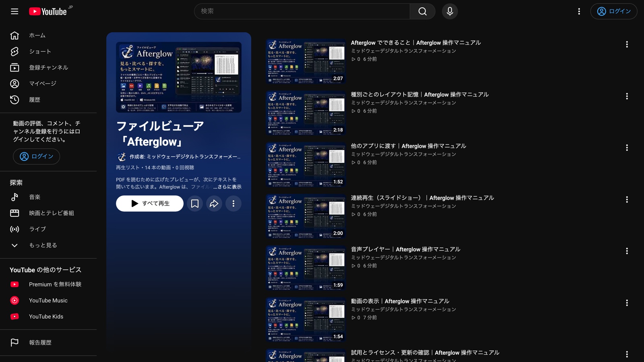Open playlist more-actions menu beside share
This screenshot has height=362, width=644.
pyautogui.click(x=233, y=204)
